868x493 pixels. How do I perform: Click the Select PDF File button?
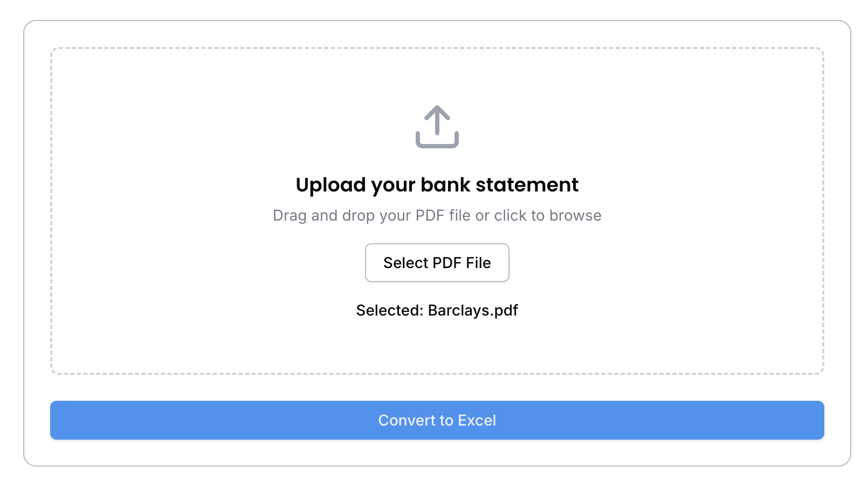click(x=437, y=263)
